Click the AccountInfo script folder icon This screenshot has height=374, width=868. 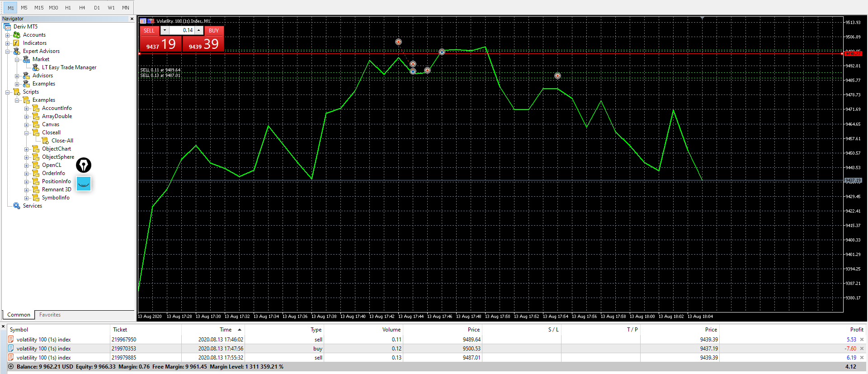[x=36, y=108]
